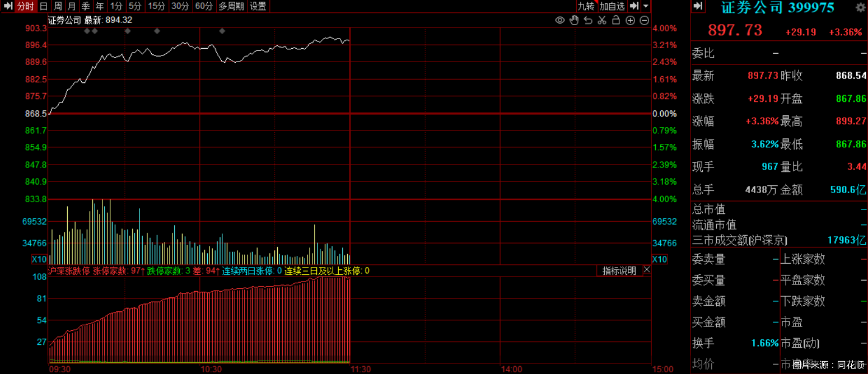Toggle chart visibility with the eye icon
This screenshot has height=374, width=868.
click(559, 20)
